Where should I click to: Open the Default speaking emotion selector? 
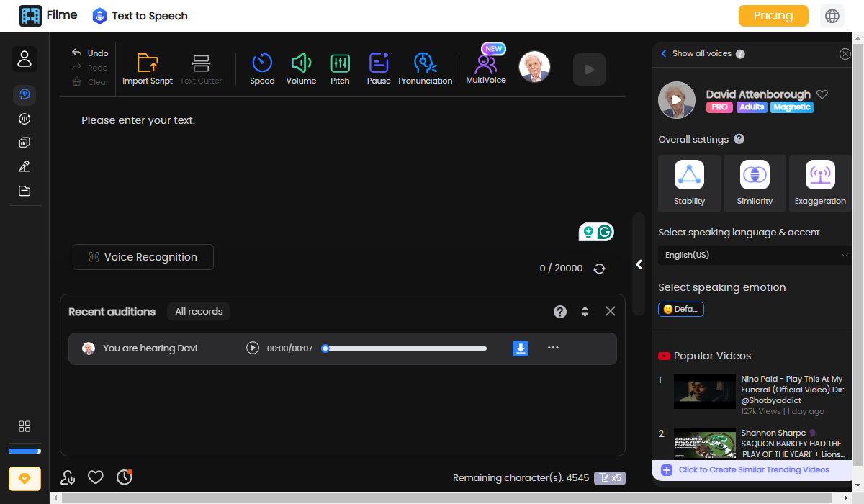point(681,309)
